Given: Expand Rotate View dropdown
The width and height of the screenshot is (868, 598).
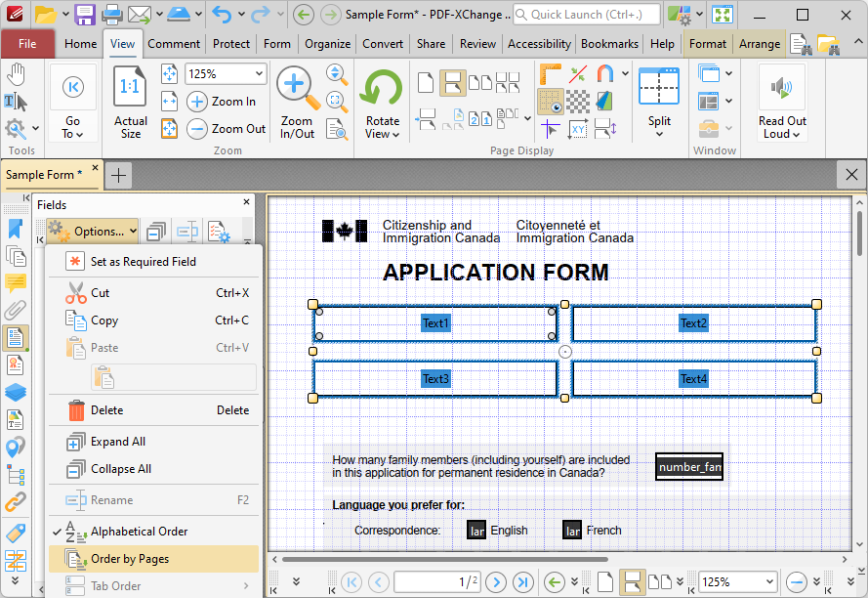Looking at the screenshot, I should pos(382,127).
